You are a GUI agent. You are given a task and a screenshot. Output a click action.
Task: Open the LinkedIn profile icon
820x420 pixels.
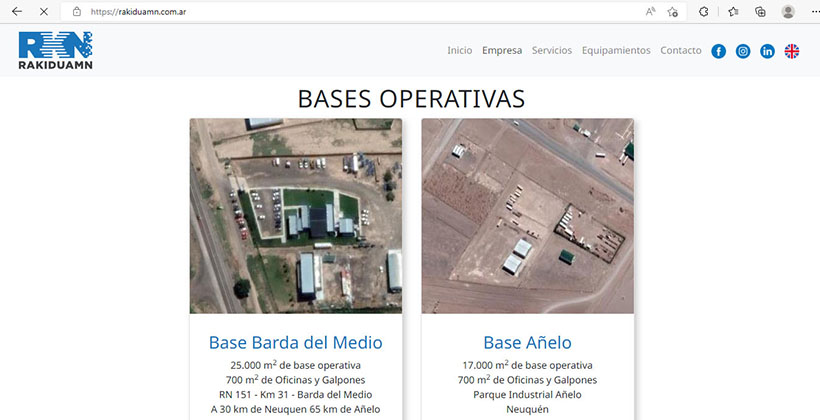click(767, 51)
